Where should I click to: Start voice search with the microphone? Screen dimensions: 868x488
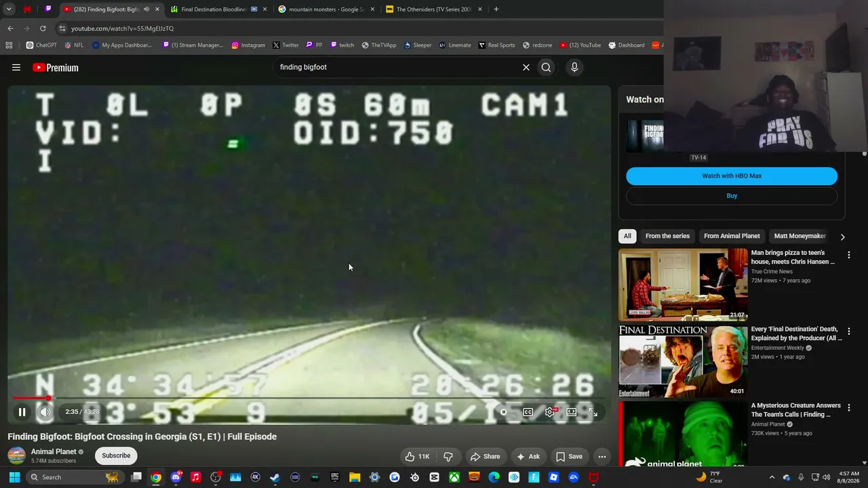pos(574,67)
